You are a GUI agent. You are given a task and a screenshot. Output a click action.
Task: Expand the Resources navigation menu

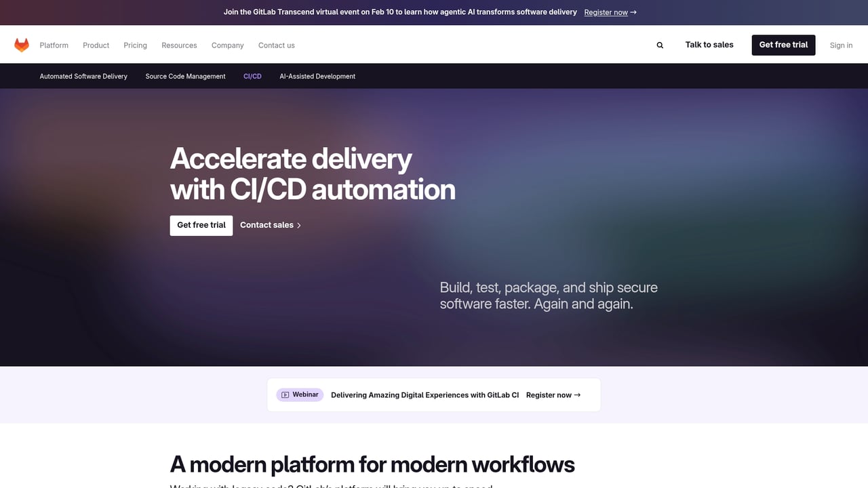click(179, 45)
